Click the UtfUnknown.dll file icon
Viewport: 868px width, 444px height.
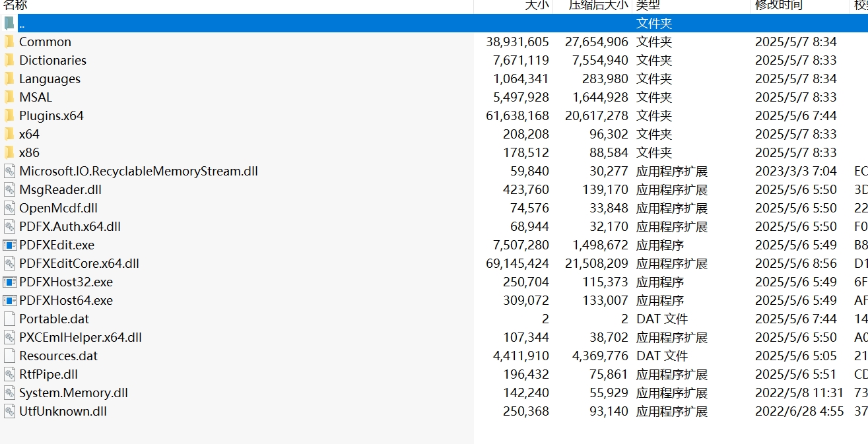click(9, 411)
